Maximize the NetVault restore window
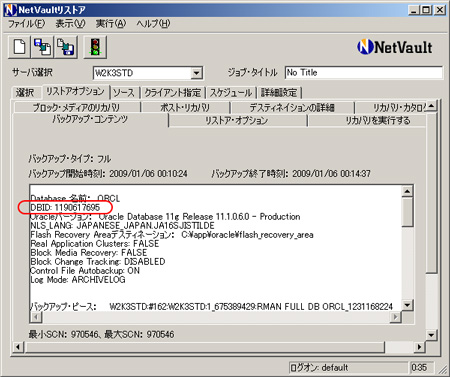 pyautogui.click(x=426, y=10)
